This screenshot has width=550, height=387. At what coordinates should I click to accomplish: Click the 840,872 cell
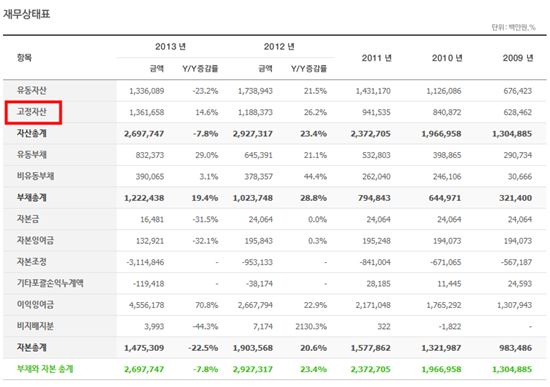click(447, 113)
